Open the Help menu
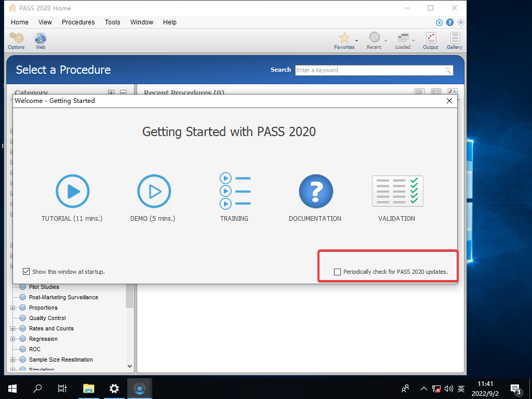 pos(170,22)
